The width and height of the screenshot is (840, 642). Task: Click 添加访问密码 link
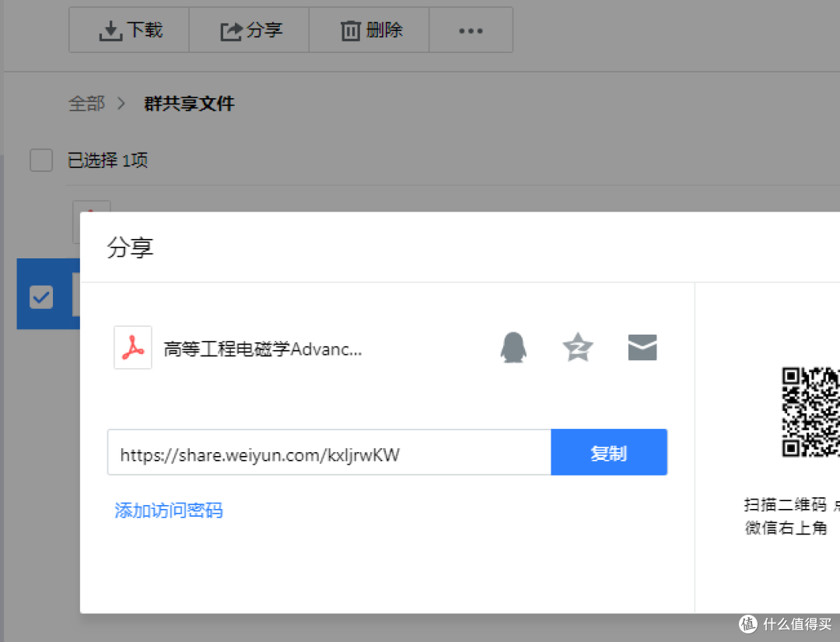coord(169,510)
